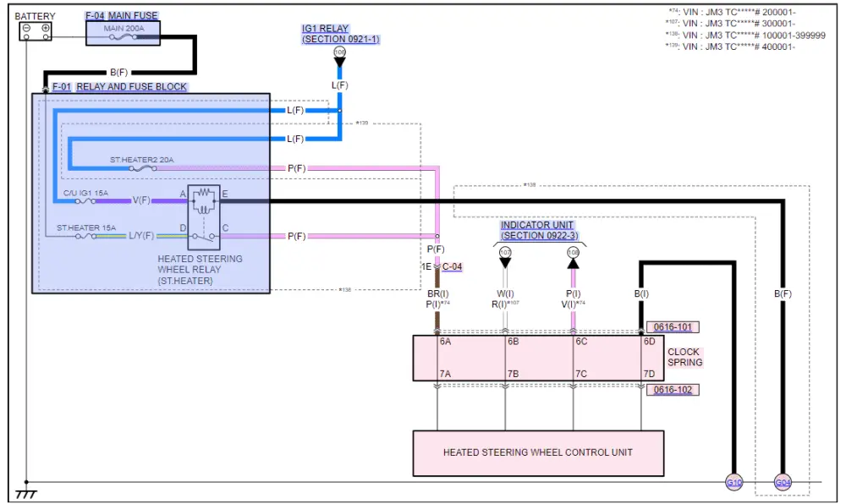Click the ST.HEATER 15A fuse symbol
Screen dimensions: 846x504
[x=86, y=236]
